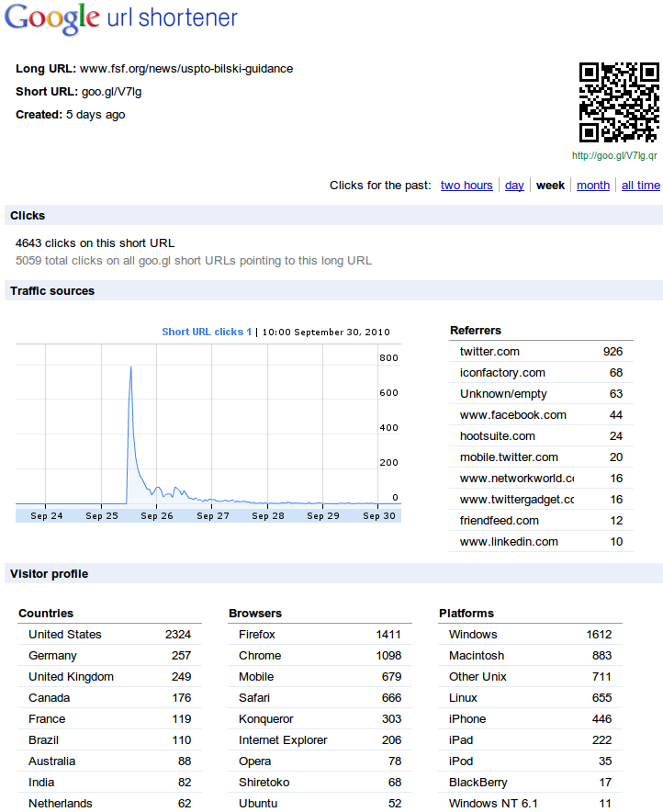Click the clicks chart peak on Sep 25
Screen dimensions: 663x812
[x=131, y=367]
